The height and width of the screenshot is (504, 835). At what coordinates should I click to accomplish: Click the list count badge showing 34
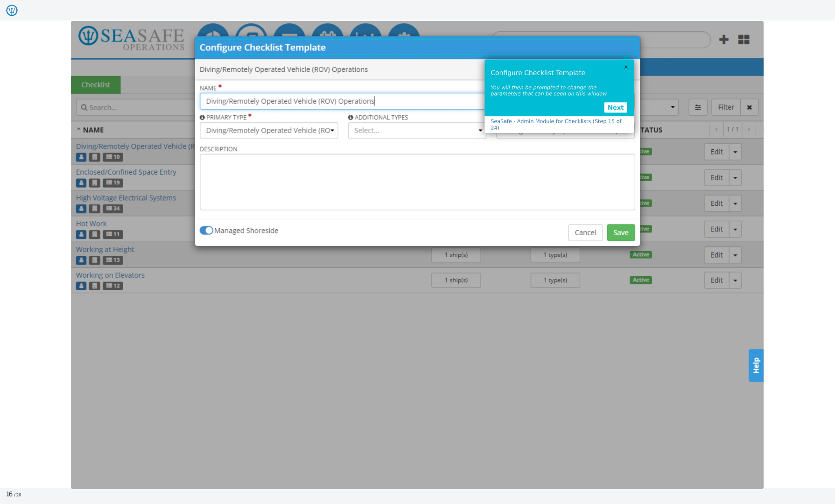(113, 209)
